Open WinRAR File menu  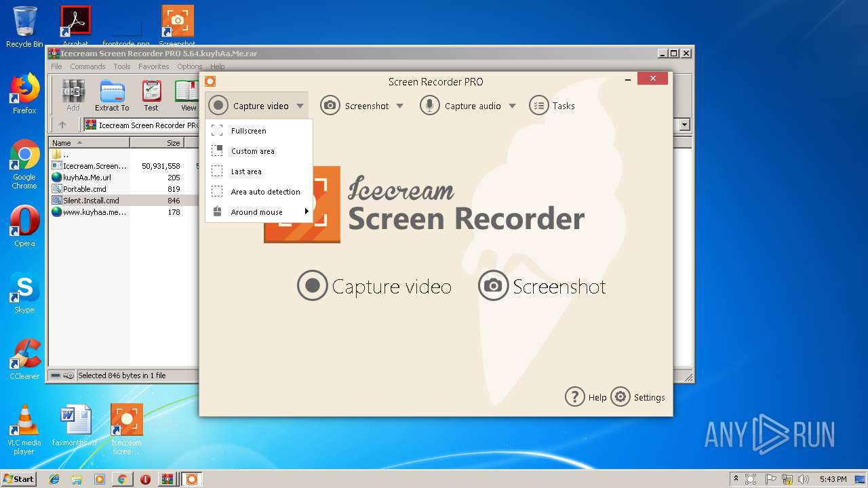(x=56, y=66)
